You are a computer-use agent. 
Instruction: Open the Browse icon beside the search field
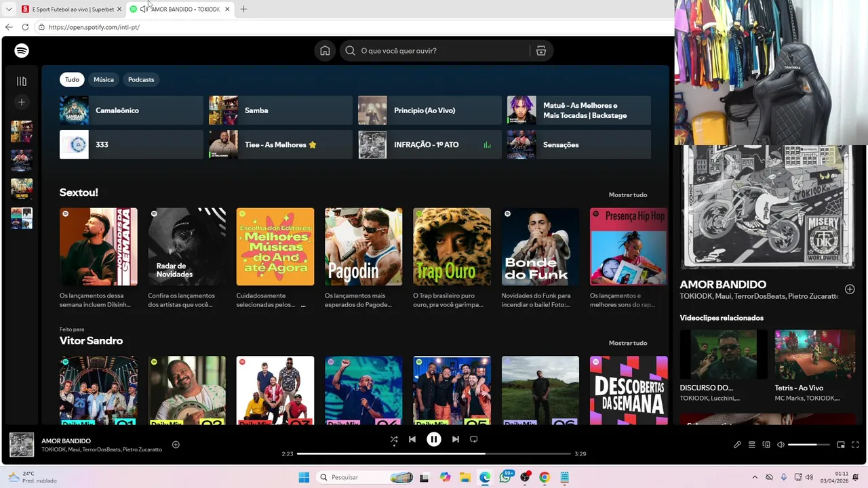coord(541,51)
